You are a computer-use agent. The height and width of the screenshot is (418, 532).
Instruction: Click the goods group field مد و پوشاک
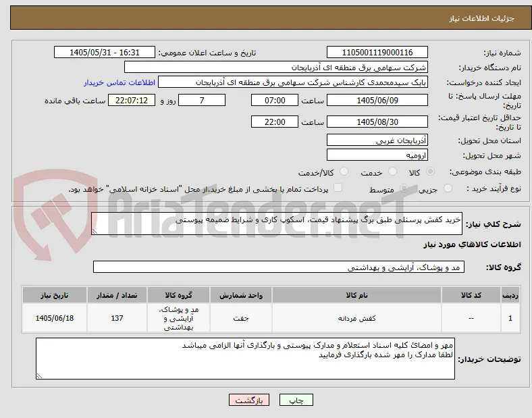pyautogui.click(x=279, y=267)
